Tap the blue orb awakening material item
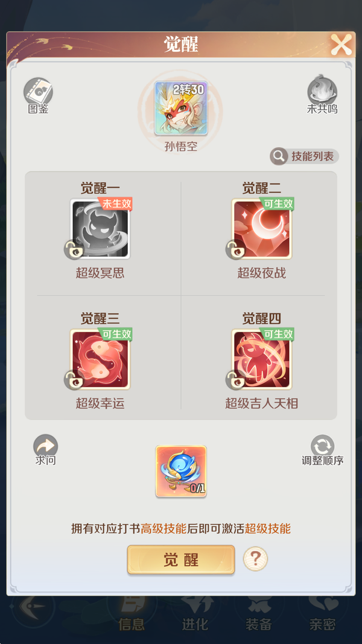The width and height of the screenshot is (362, 644). 181,471
